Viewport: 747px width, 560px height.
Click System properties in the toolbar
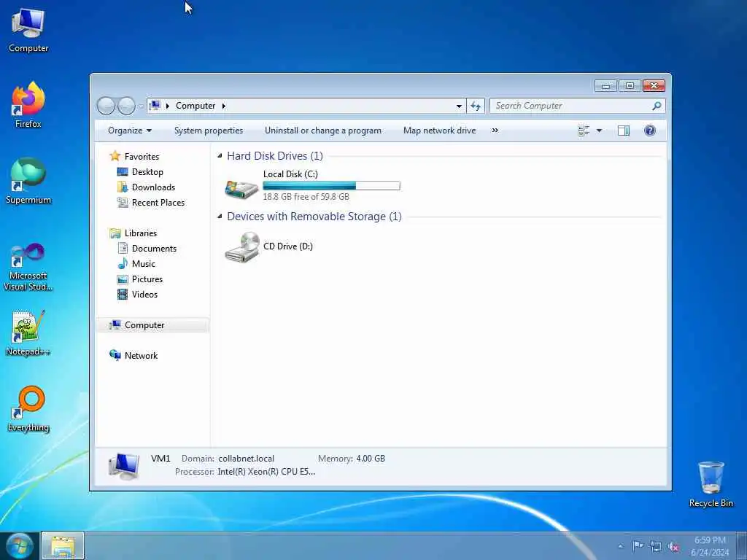(209, 131)
